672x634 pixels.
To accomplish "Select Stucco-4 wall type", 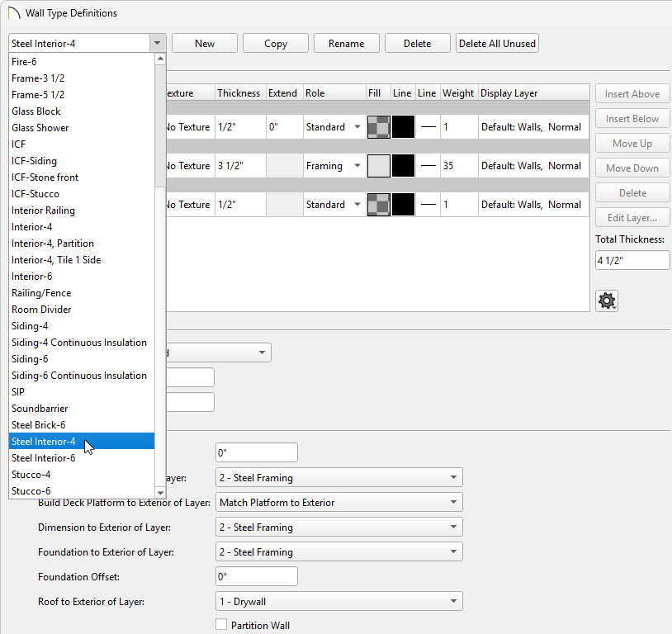I will (x=82, y=475).
